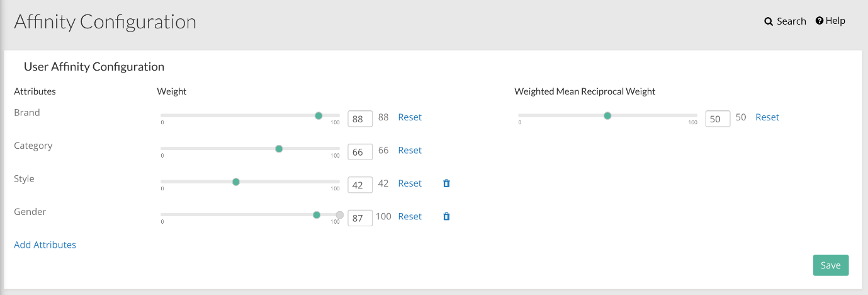This screenshot has height=295, width=868.
Task: Click the Weighted Mean Reciprocal slider handle
Action: coord(607,115)
